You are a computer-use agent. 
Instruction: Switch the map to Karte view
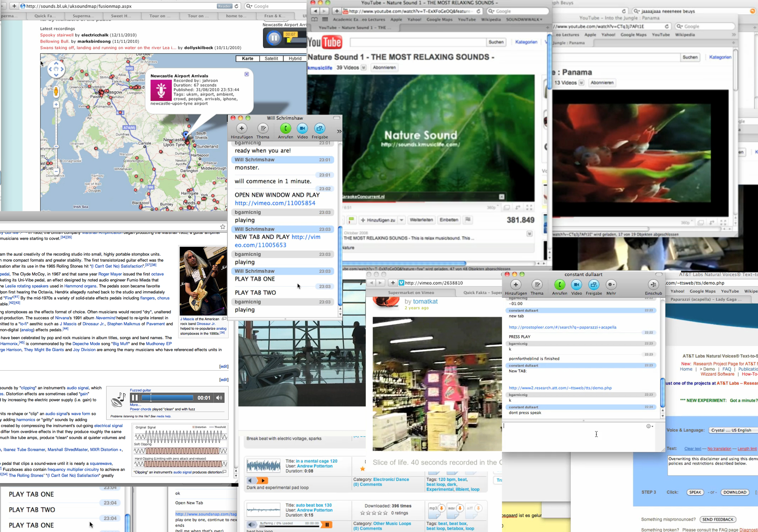248,59
